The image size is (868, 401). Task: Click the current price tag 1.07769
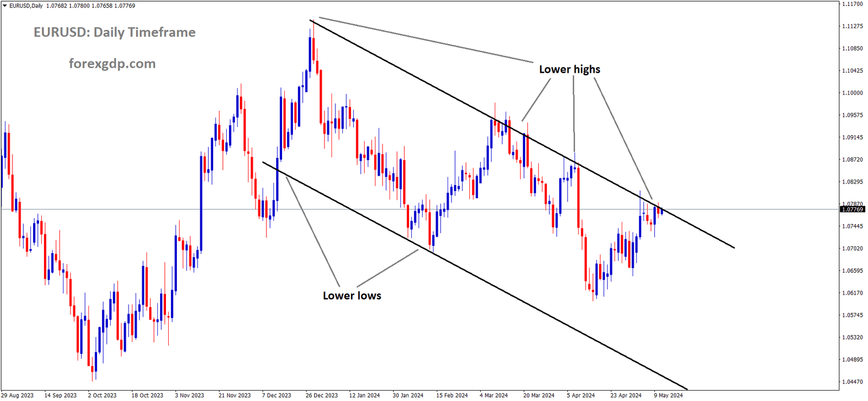tap(852, 209)
